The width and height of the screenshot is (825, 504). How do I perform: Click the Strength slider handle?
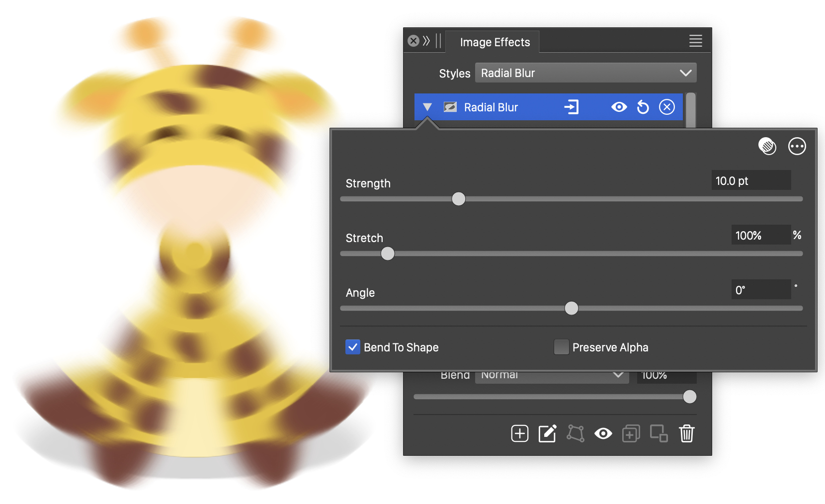(x=458, y=199)
